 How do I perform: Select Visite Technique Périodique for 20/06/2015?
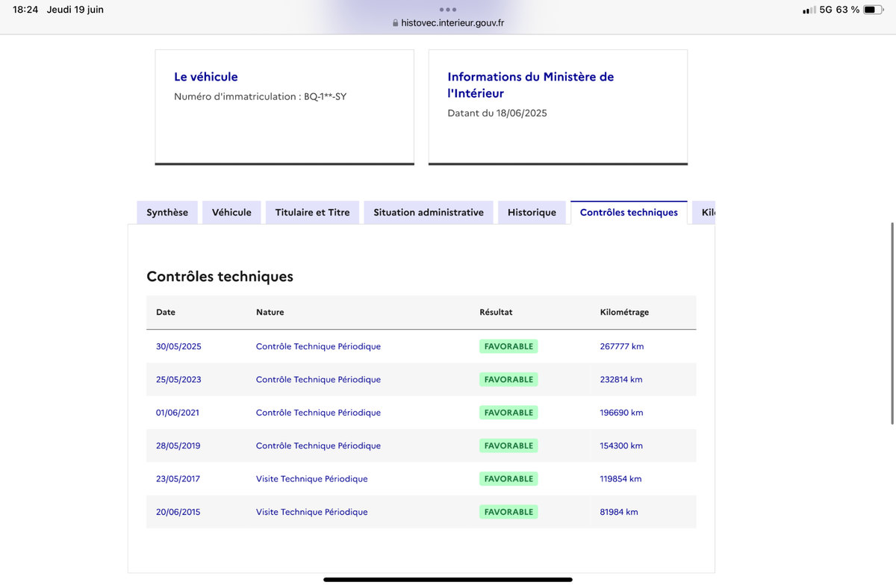[x=311, y=512]
